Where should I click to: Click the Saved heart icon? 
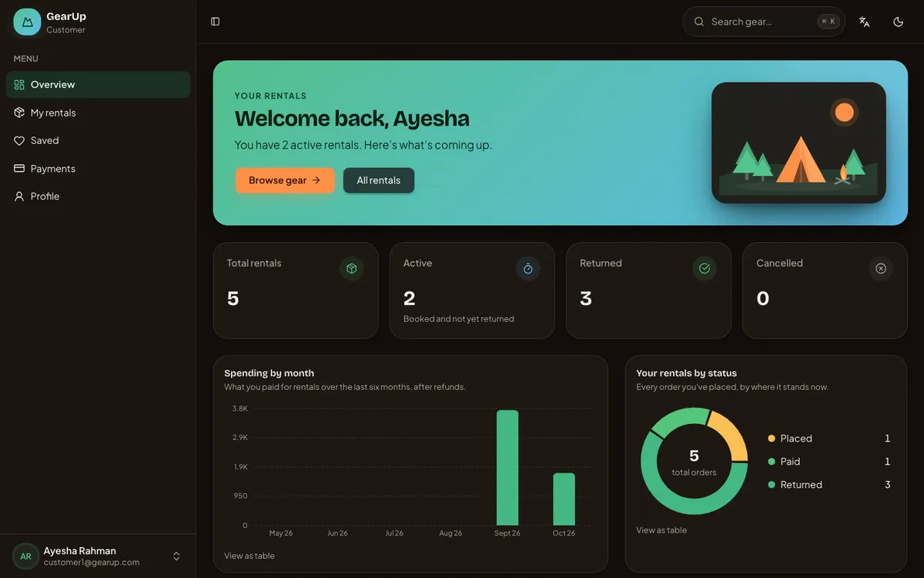[x=19, y=140]
